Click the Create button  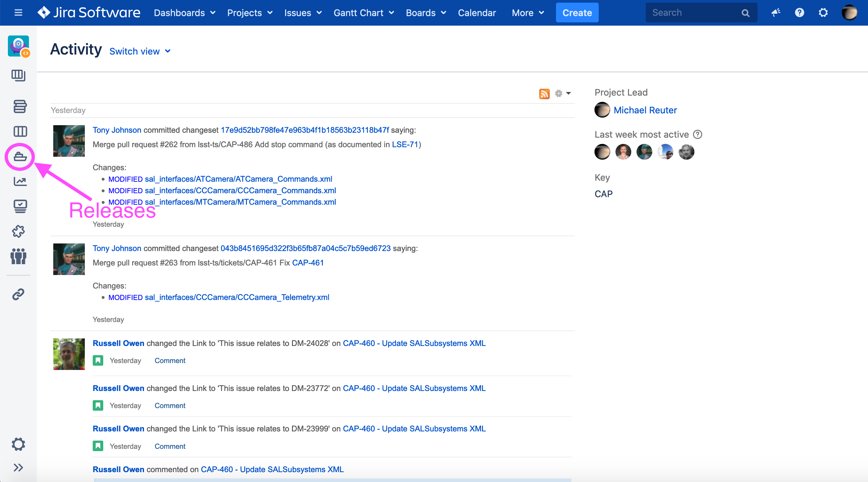pyautogui.click(x=577, y=13)
